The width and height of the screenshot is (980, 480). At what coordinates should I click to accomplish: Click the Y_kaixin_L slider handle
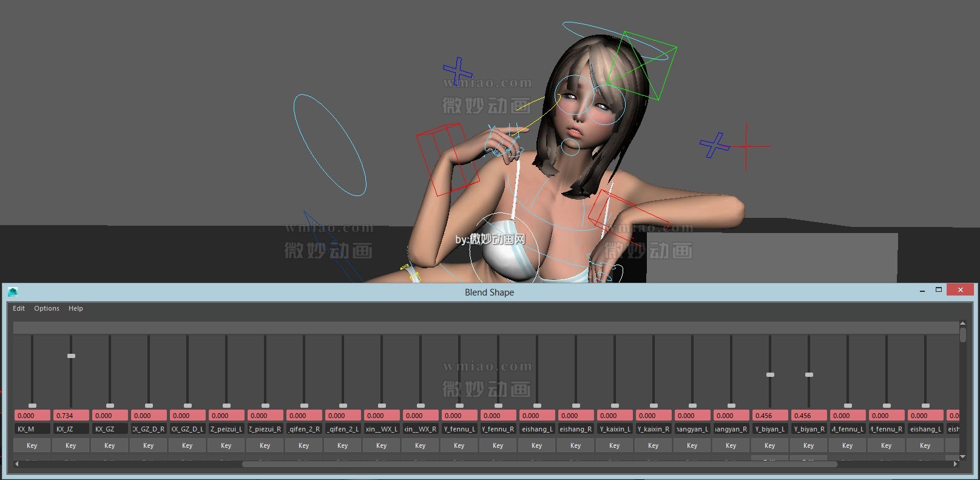pyautogui.click(x=615, y=405)
